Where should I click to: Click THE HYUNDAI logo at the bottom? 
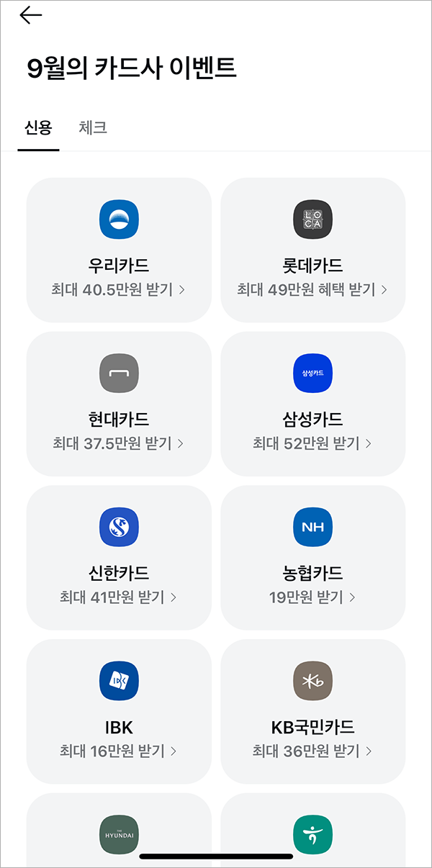119,835
